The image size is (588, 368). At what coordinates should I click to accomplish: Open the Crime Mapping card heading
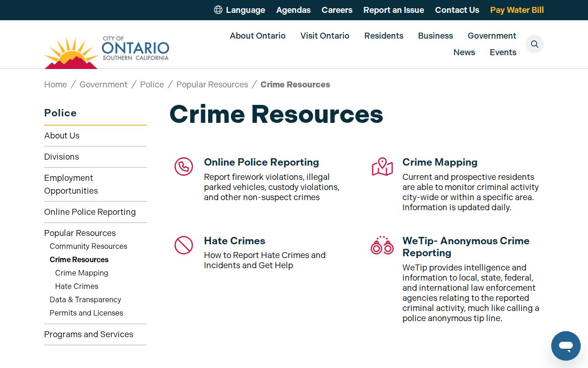pyautogui.click(x=440, y=162)
